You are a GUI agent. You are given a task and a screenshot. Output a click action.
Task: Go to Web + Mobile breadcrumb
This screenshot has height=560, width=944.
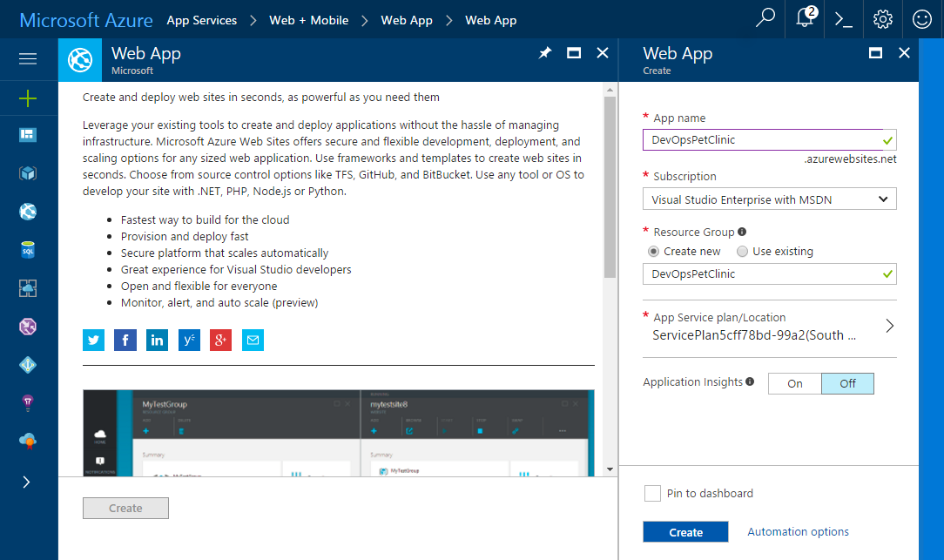pyautogui.click(x=309, y=21)
